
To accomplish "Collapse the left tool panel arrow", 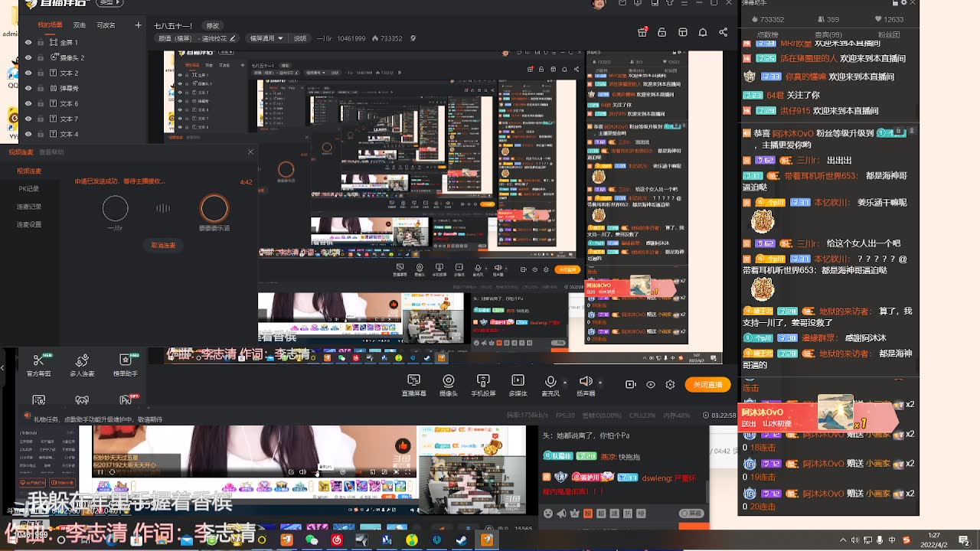I will (2, 368).
